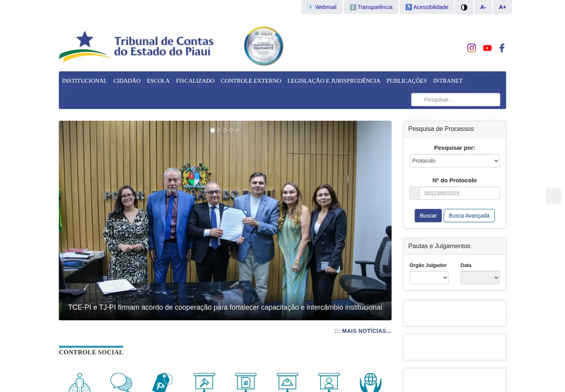Open MAIS NOTÍCIAS link

[363, 331]
